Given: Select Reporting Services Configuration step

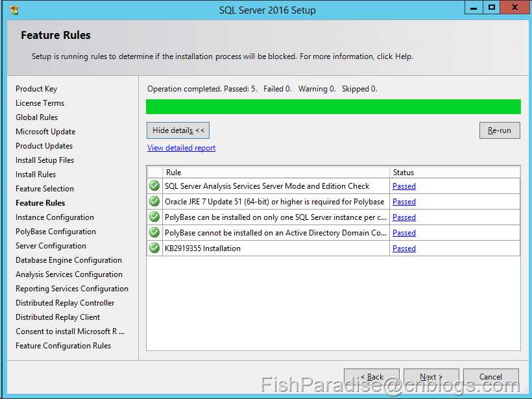Looking at the screenshot, I should (72, 289).
